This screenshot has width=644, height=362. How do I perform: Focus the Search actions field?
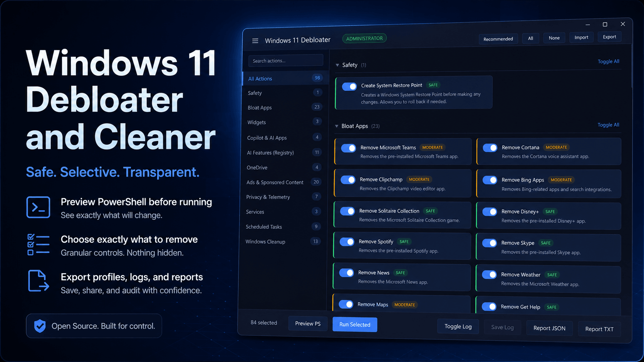click(x=285, y=61)
